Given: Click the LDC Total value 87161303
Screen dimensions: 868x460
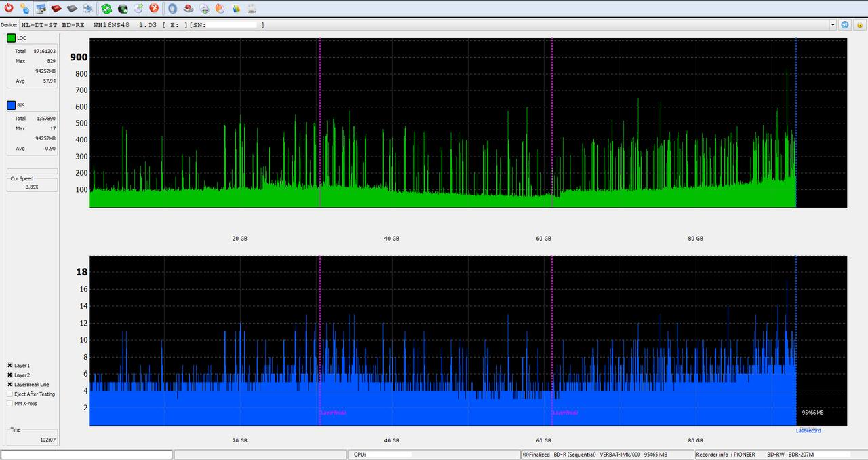Looking at the screenshot, I should click(44, 51).
